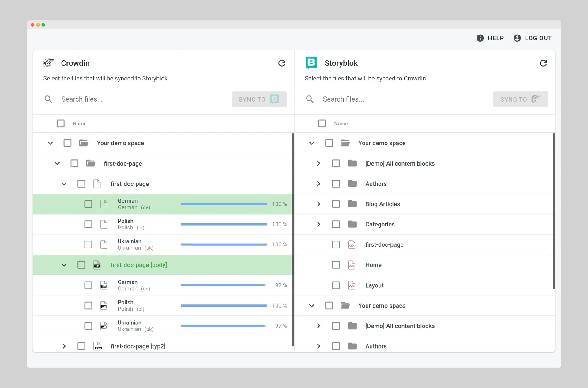Viewport: 588px width, 388px height.
Task: Expand the first [Demo] All content blocks folder
Action: click(318, 163)
